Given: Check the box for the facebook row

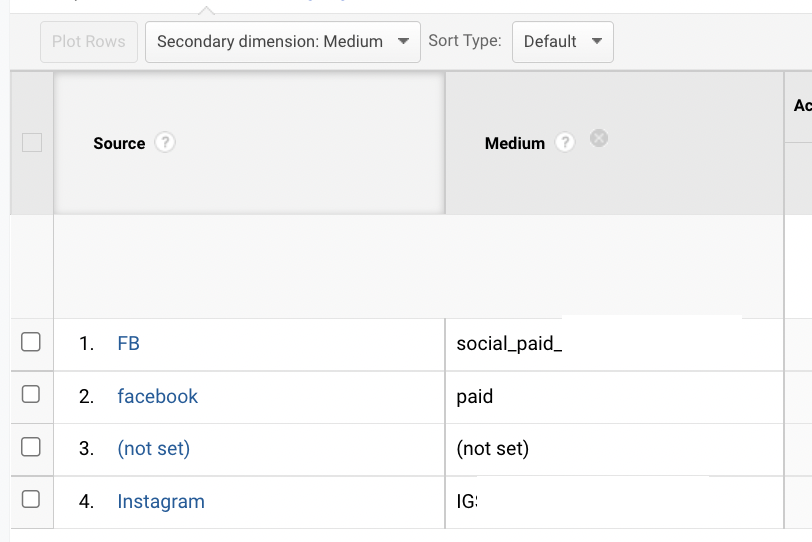Looking at the screenshot, I should (x=31, y=394).
